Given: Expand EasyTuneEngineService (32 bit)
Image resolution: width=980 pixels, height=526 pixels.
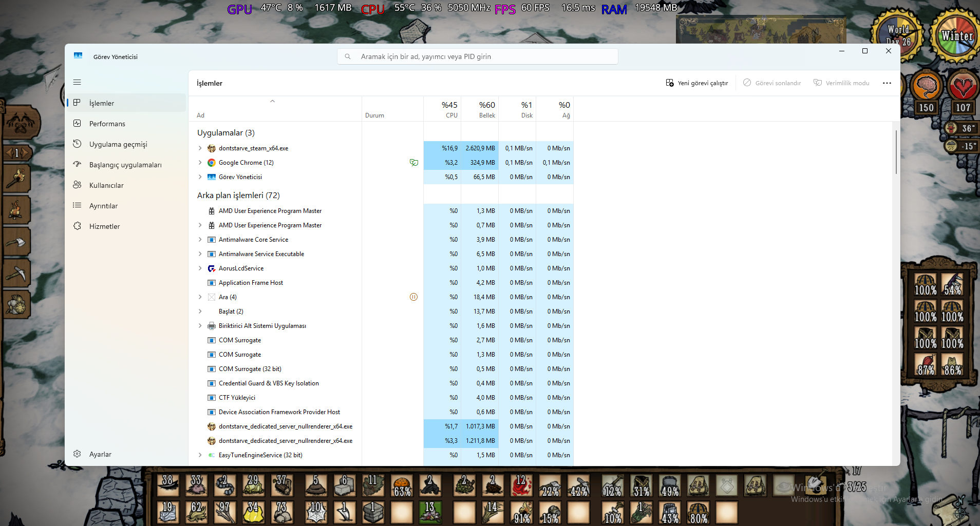Looking at the screenshot, I should coord(200,455).
